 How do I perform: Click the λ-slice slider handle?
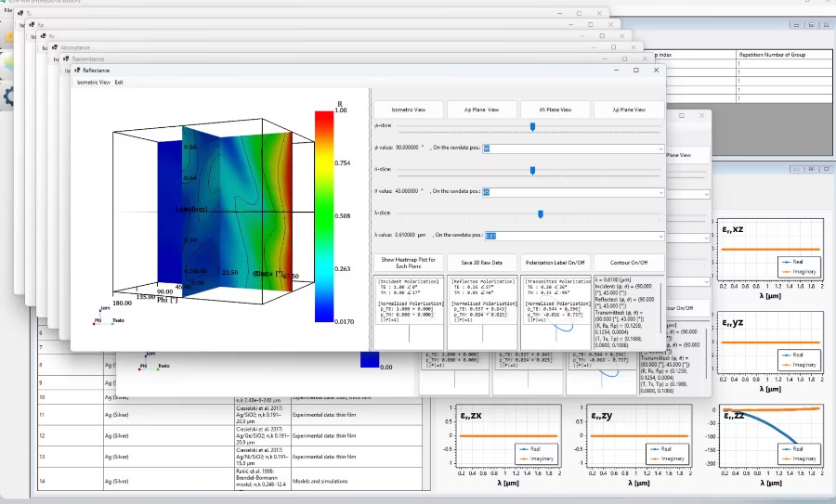[540, 213]
